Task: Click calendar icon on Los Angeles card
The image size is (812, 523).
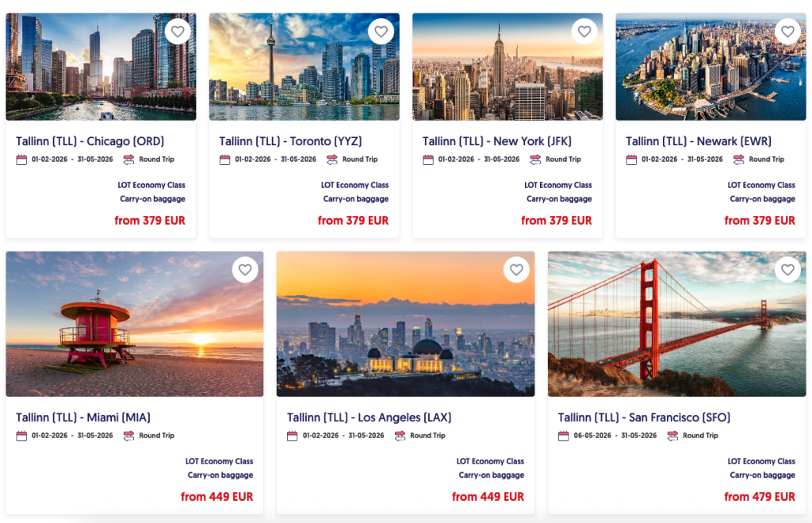Action: [x=293, y=436]
